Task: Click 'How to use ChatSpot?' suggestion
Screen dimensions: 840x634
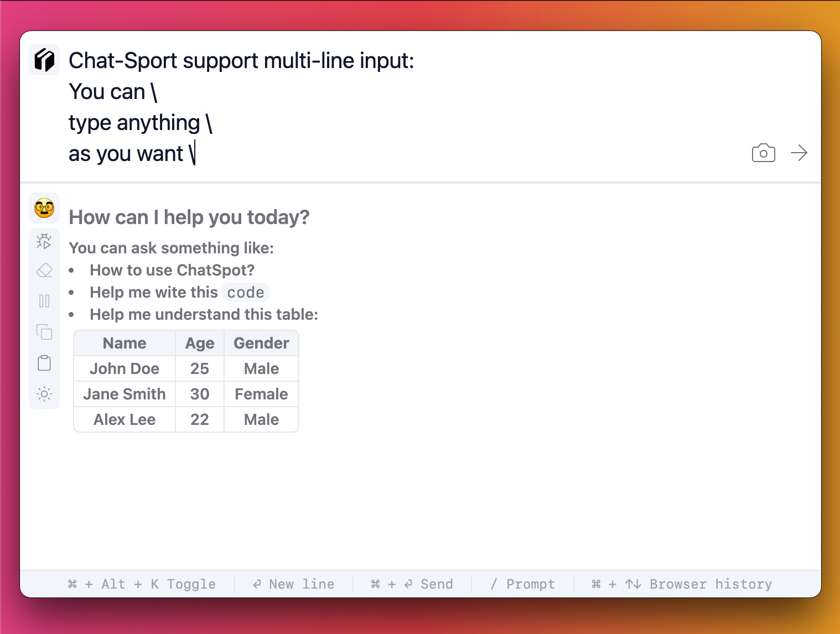Action: [172, 270]
